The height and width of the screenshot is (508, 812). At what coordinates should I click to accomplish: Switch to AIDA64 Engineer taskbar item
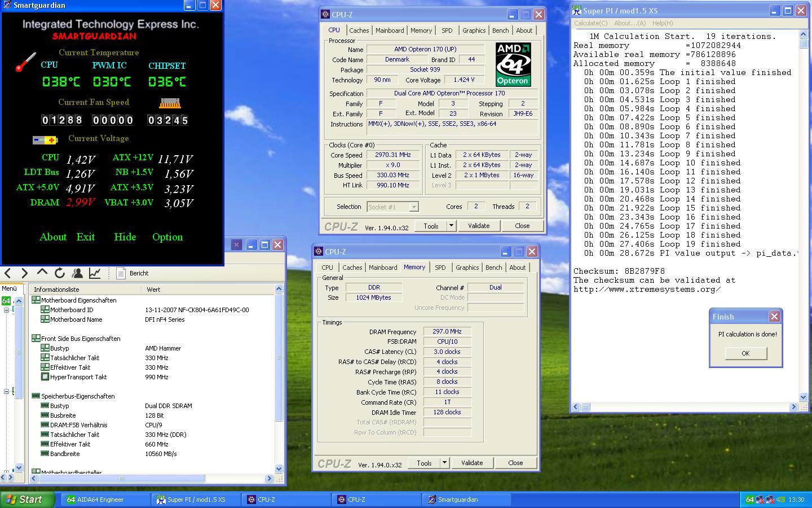(106, 500)
